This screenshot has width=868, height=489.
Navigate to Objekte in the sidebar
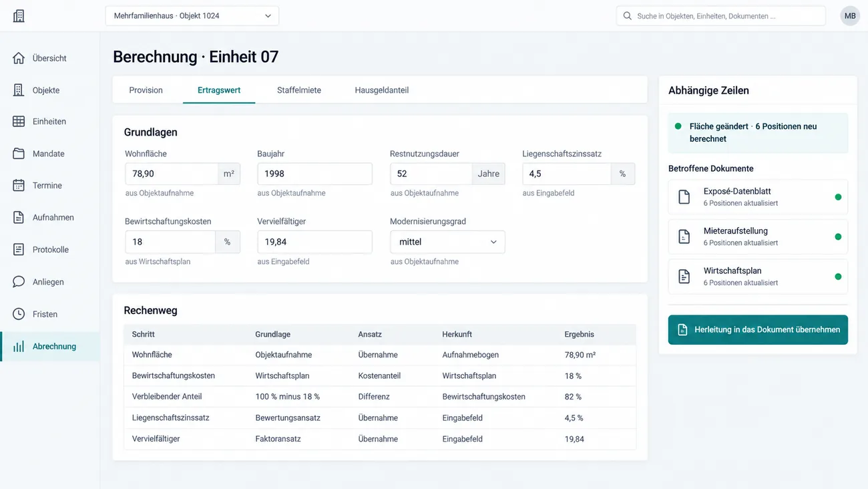[49, 90]
